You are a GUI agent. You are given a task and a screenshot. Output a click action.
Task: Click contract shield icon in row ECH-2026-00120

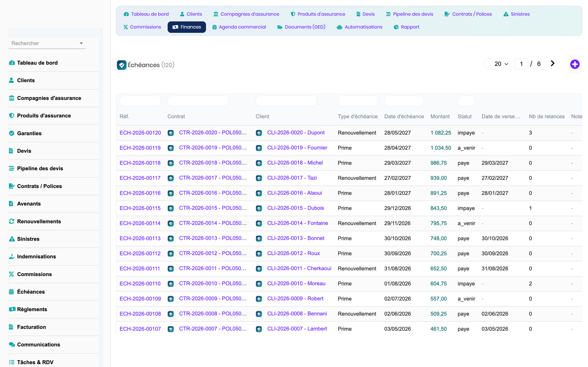pos(171,133)
